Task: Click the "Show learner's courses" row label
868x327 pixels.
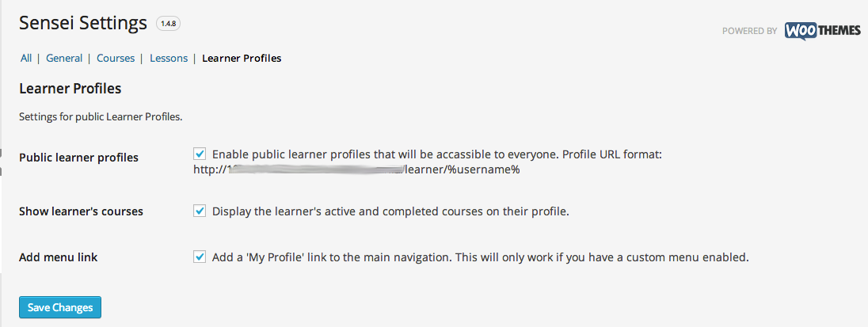Action: 81,211
